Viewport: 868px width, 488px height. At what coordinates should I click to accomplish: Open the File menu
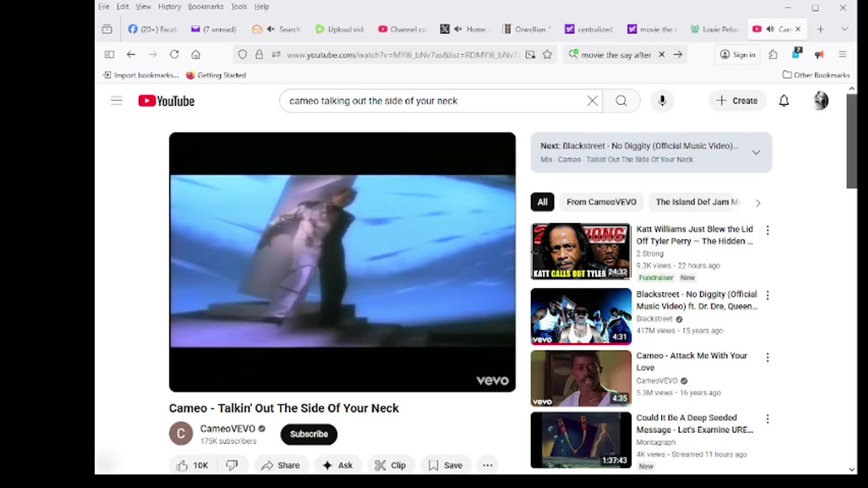(x=104, y=7)
